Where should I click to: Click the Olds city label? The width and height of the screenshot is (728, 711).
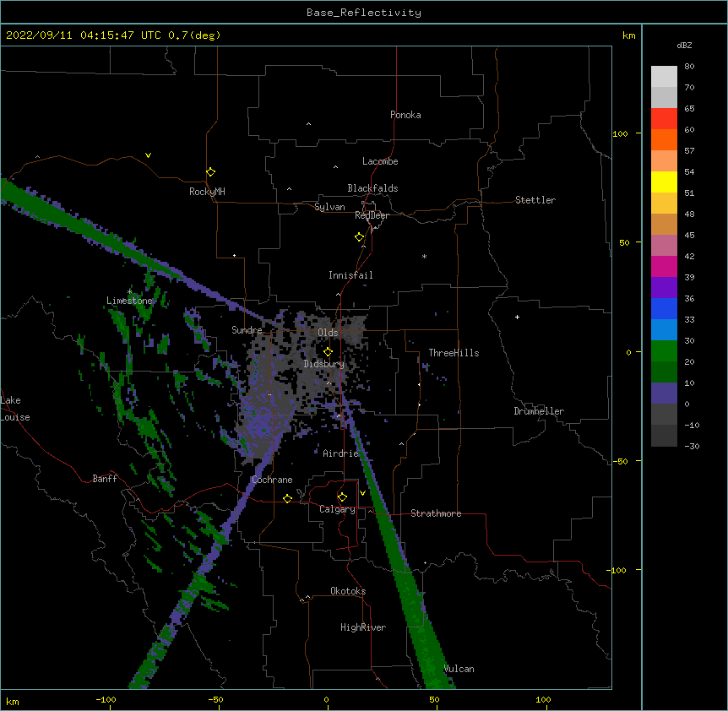click(x=328, y=333)
